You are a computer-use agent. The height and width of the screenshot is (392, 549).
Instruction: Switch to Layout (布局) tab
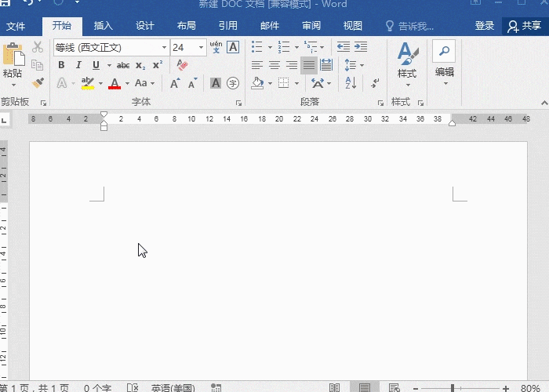187,26
